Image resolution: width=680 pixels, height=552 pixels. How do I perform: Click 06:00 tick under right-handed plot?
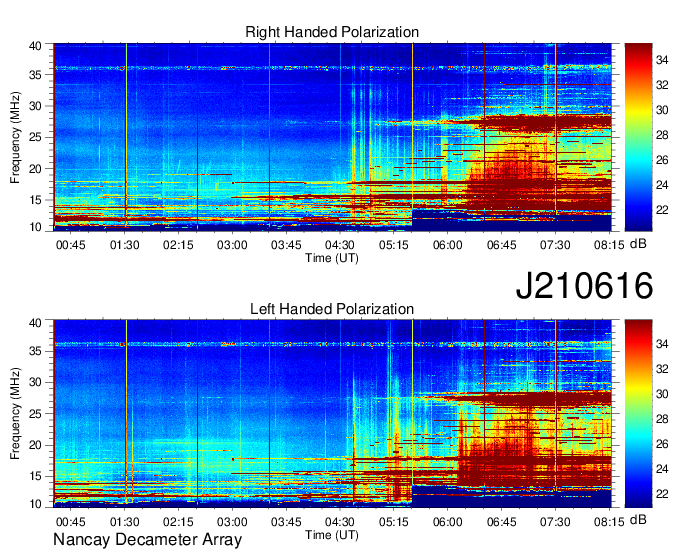(x=448, y=245)
